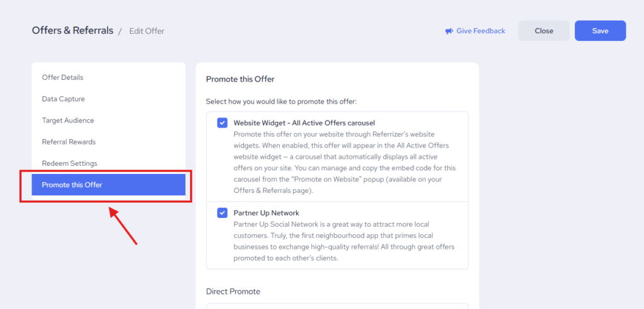Open Referral Rewards section
Viewport: 644px width, 309px height.
[69, 142]
